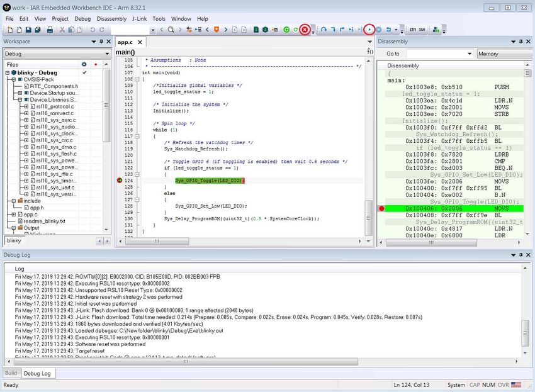The image size is (535, 392).
Task: Collapse the CMSIS-Pack tree node
Action: (x=13, y=79)
